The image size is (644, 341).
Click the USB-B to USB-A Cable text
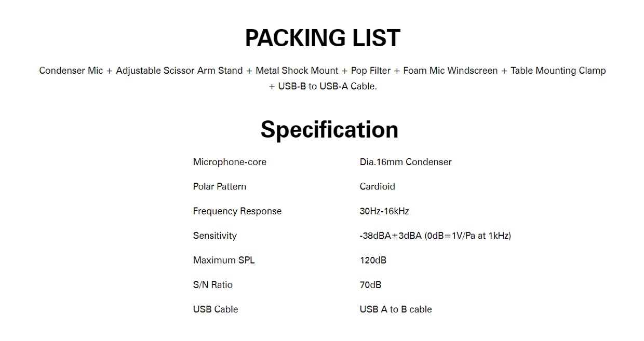(x=327, y=86)
